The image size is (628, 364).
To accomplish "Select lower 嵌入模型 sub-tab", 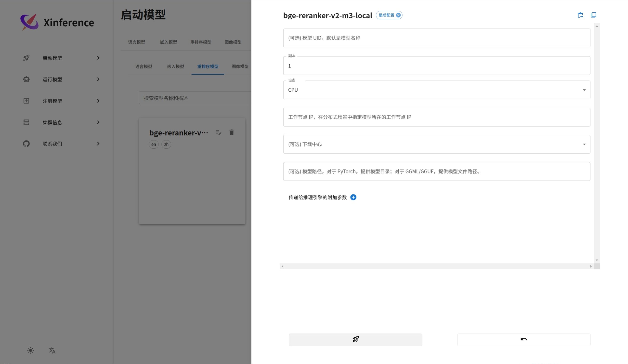I will click(x=176, y=66).
